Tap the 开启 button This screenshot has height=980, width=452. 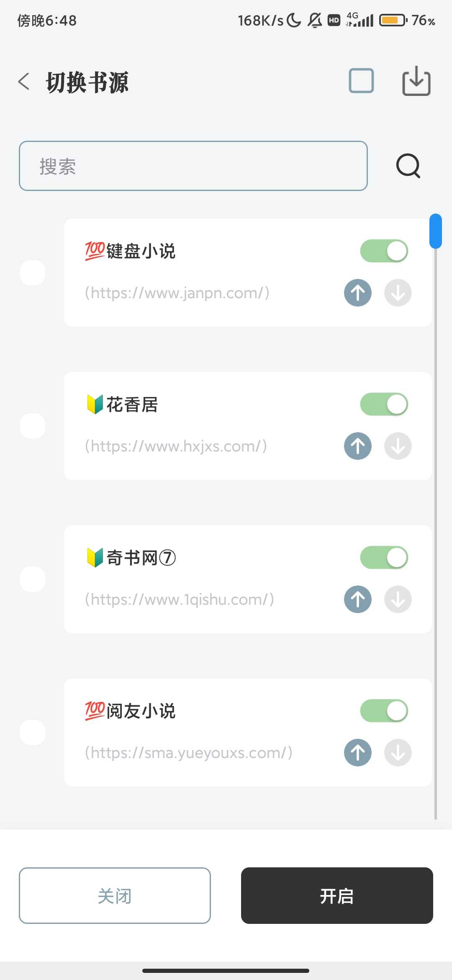coord(337,895)
